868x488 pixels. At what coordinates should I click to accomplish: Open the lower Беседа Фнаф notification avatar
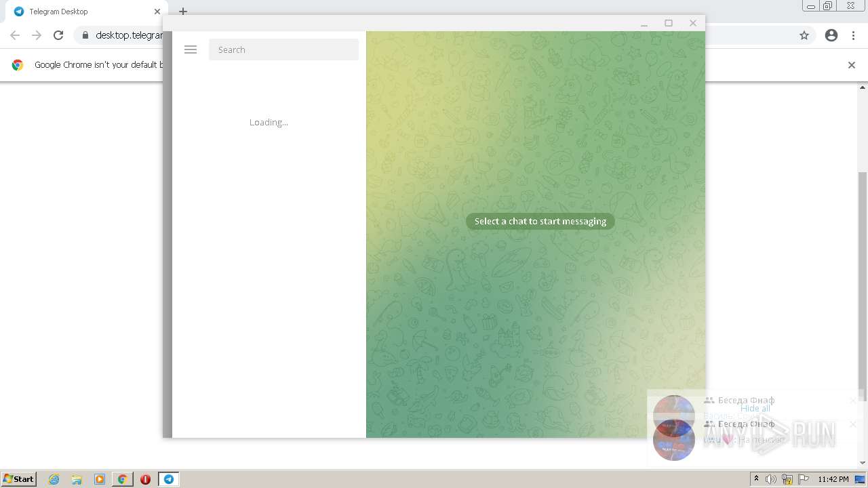pyautogui.click(x=674, y=440)
